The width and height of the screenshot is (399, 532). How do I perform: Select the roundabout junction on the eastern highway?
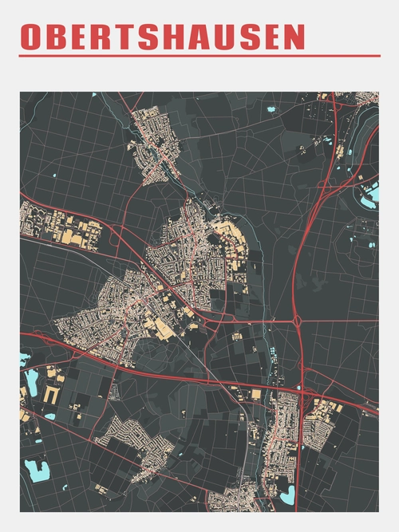[x=298, y=321]
